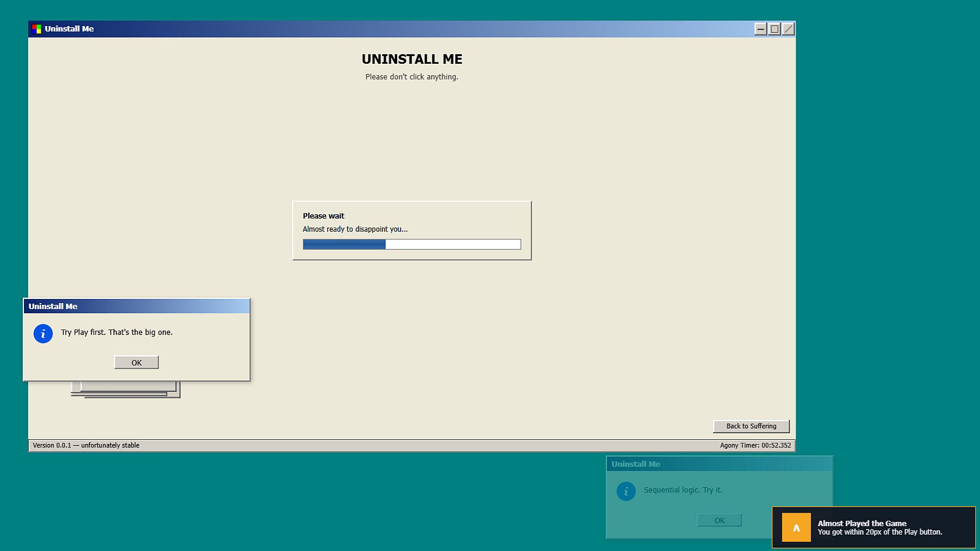Click OK on 'Sequential logic' faded dialog
This screenshot has width=980, height=551.
point(719,520)
